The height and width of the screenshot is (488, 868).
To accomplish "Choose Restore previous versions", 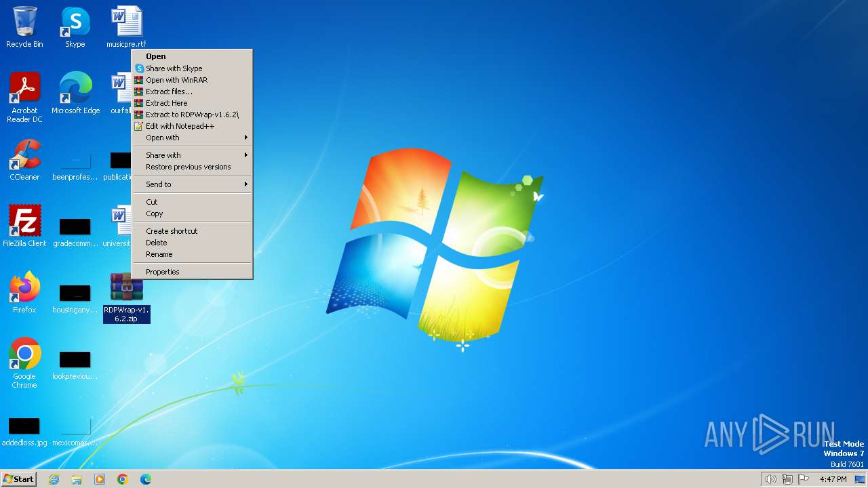I will pos(192,167).
